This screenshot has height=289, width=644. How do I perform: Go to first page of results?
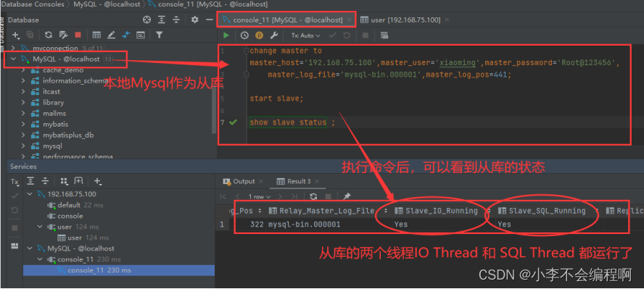point(223,197)
